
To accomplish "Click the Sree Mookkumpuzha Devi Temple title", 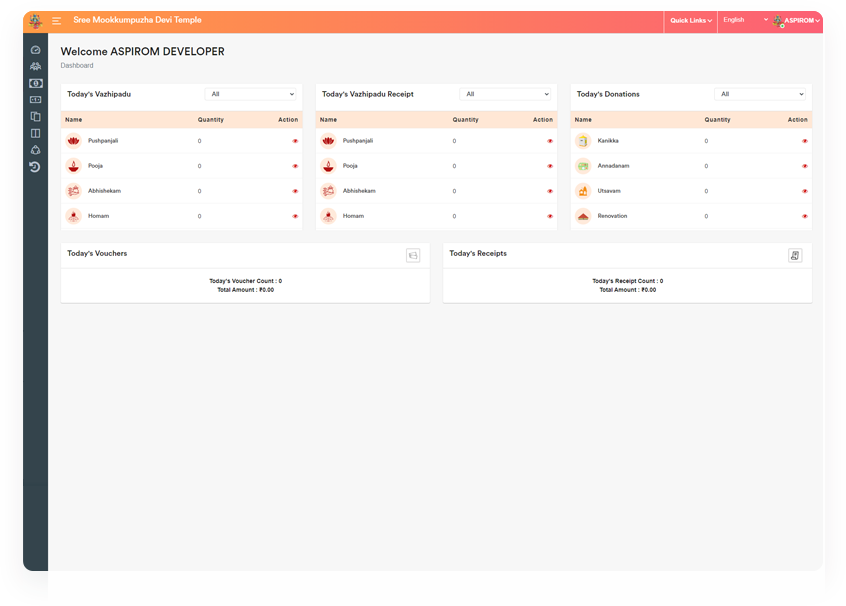I will click(137, 20).
